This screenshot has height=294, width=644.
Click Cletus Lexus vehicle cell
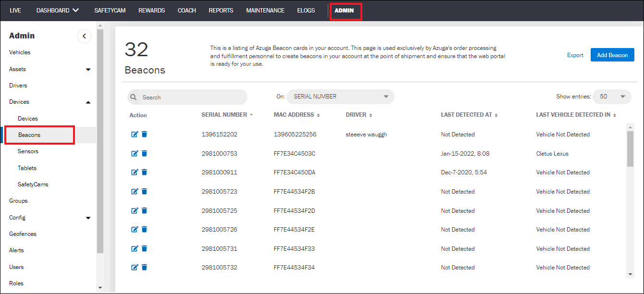pos(552,154)
